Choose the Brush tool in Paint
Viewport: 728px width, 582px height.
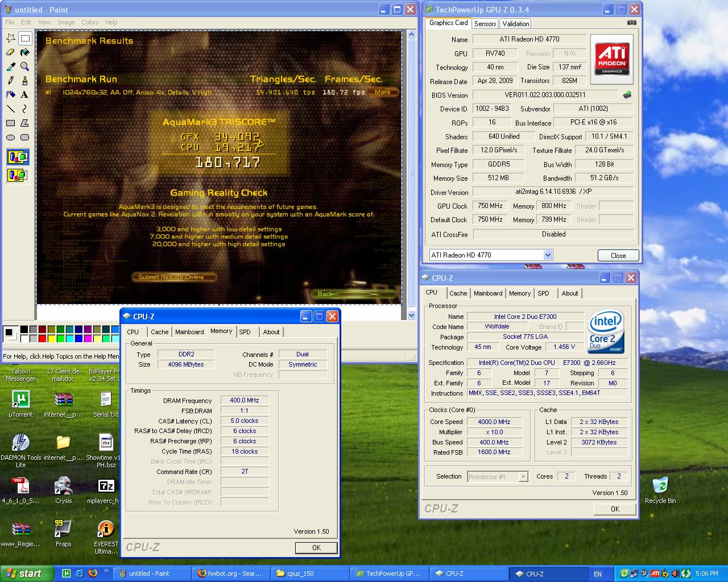pyautogui.click(x=24, y=81)
